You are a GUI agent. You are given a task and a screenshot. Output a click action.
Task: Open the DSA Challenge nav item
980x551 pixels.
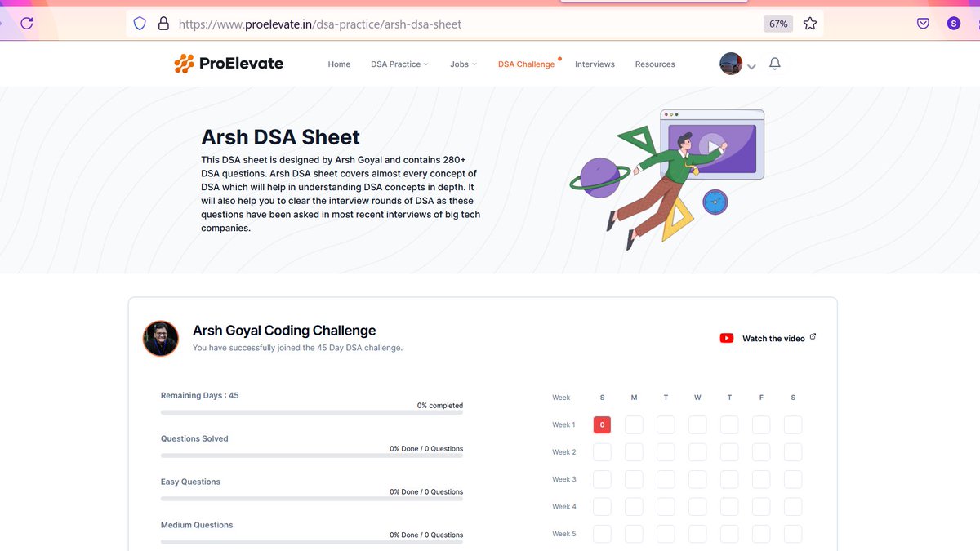[x=527, y=64]
